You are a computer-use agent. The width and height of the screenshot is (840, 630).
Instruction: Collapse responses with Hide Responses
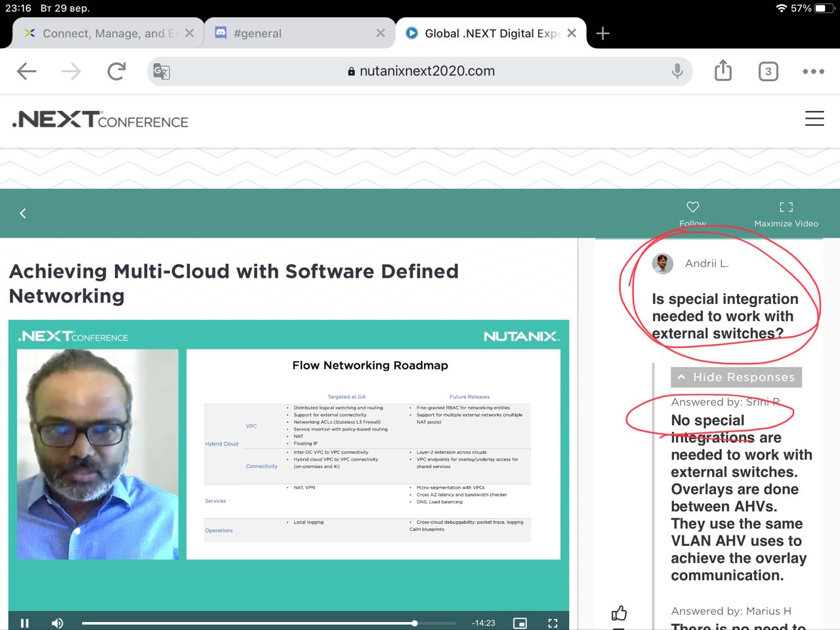pyautogui.click(x=736, y=377)
